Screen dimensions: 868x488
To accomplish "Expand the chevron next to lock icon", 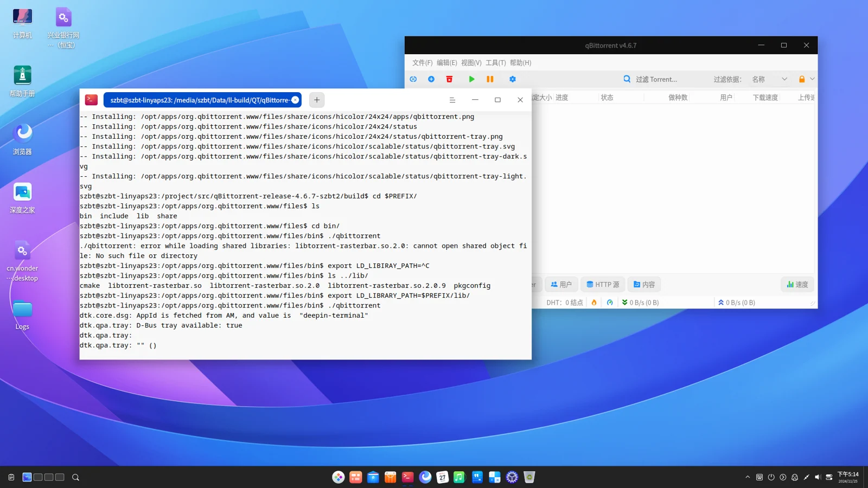I will 812,79.
